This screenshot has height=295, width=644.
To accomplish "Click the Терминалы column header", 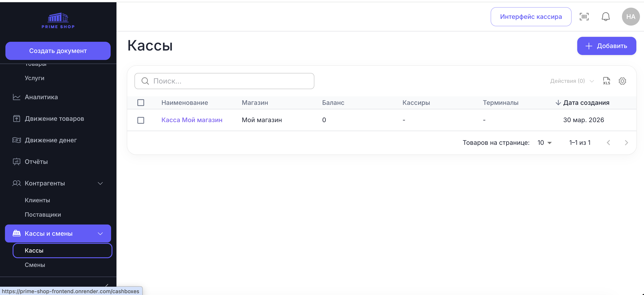I will [x=501, y=103].
